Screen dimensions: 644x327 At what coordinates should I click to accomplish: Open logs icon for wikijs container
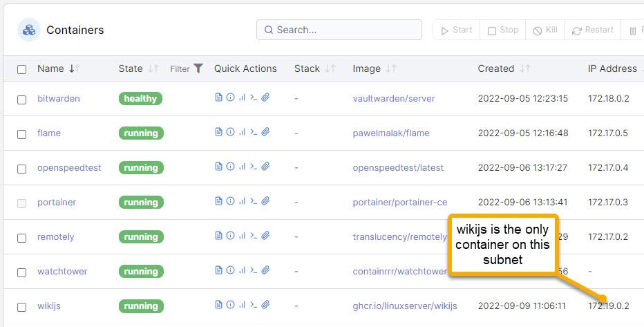219,305
